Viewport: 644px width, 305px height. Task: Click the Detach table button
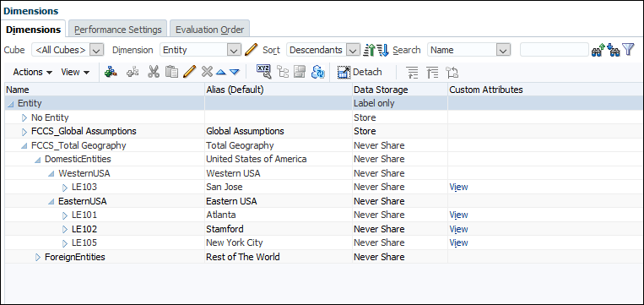(360, 72)
